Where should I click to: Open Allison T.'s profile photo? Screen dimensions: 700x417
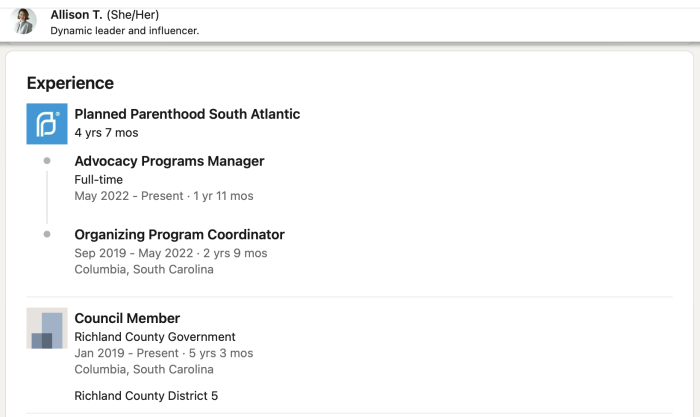pos(24,21)
